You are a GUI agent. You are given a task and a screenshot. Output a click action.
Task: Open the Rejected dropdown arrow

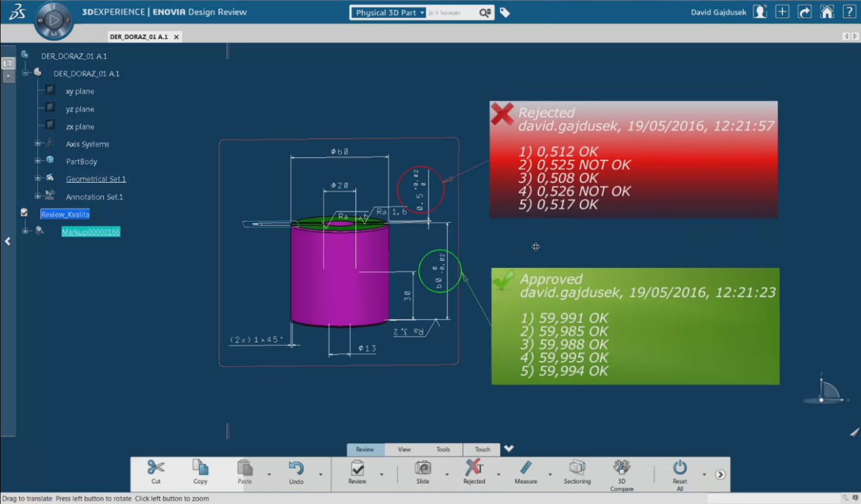point(499,475)
